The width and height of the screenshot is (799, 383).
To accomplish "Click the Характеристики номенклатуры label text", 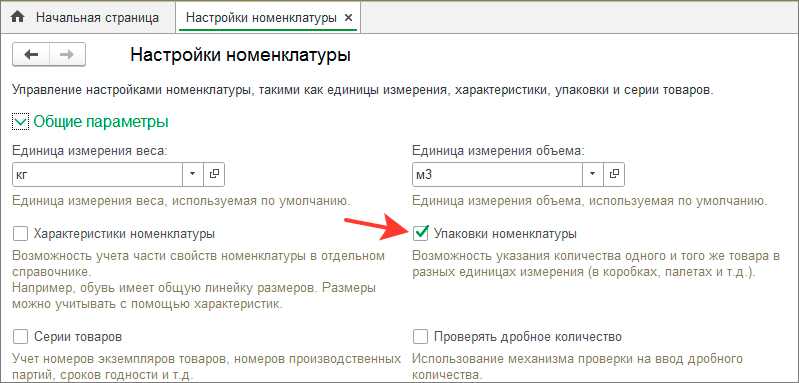I will pyautogui.click(x=124, y=234).
